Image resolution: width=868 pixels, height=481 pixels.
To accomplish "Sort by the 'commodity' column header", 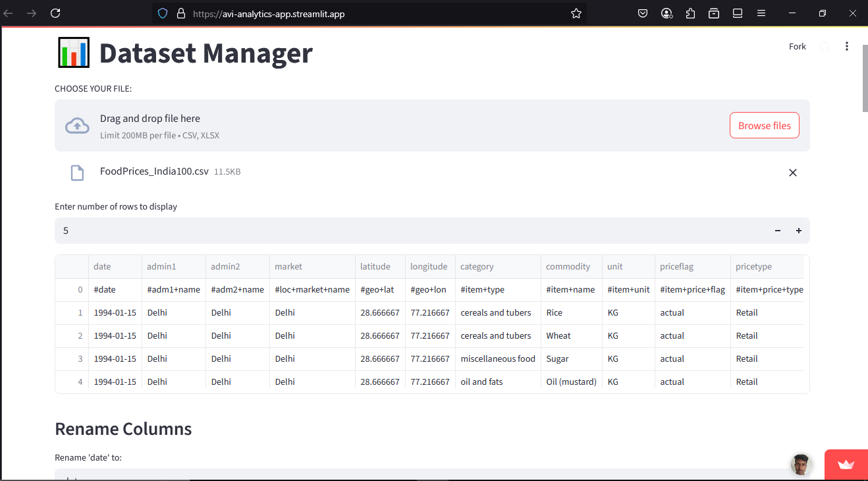I will [x=572, y=267].
